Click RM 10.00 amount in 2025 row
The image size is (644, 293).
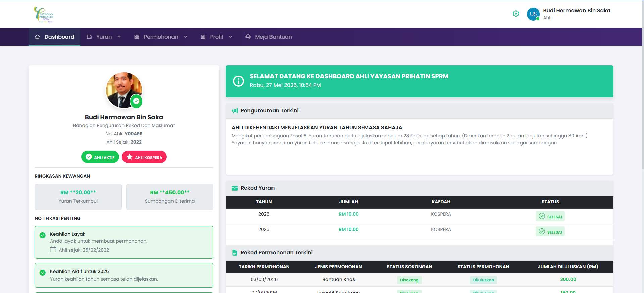pos(349,229)
